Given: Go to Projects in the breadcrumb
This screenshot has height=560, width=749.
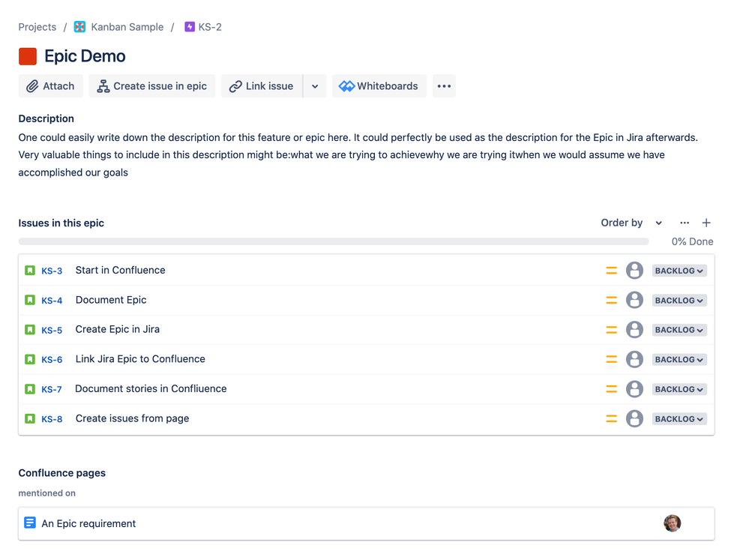Looking at the screenshot, I should 37,27.
